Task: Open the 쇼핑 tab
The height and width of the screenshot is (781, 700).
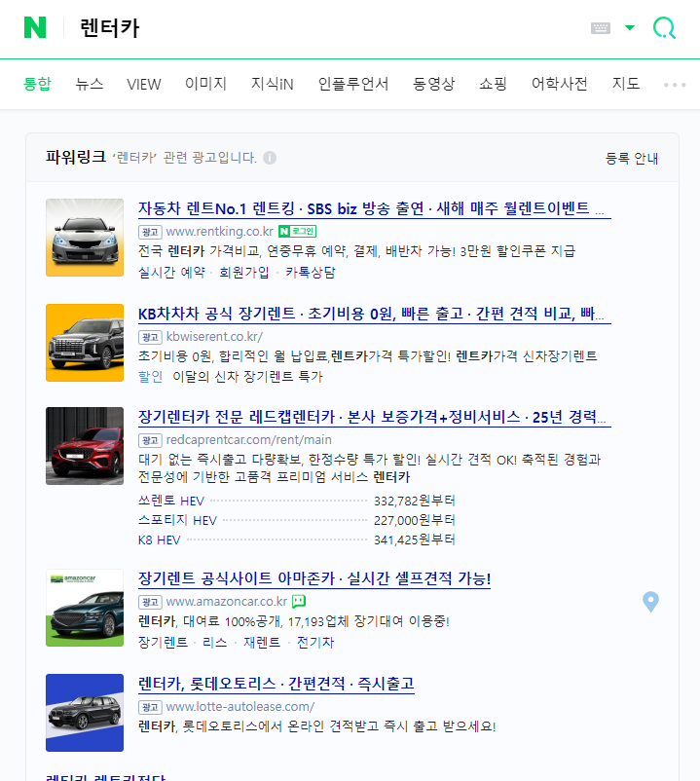Action: click(x=493, y=84)
